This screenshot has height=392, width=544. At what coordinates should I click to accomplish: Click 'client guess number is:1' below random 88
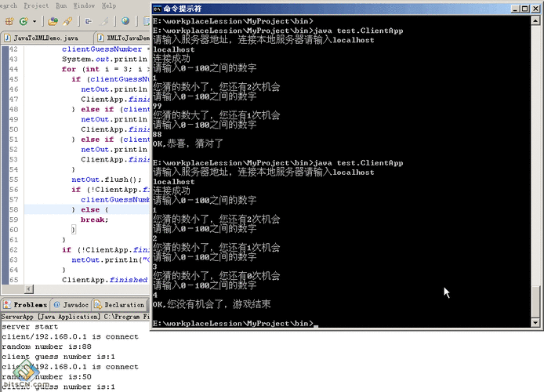coord(58,357)
